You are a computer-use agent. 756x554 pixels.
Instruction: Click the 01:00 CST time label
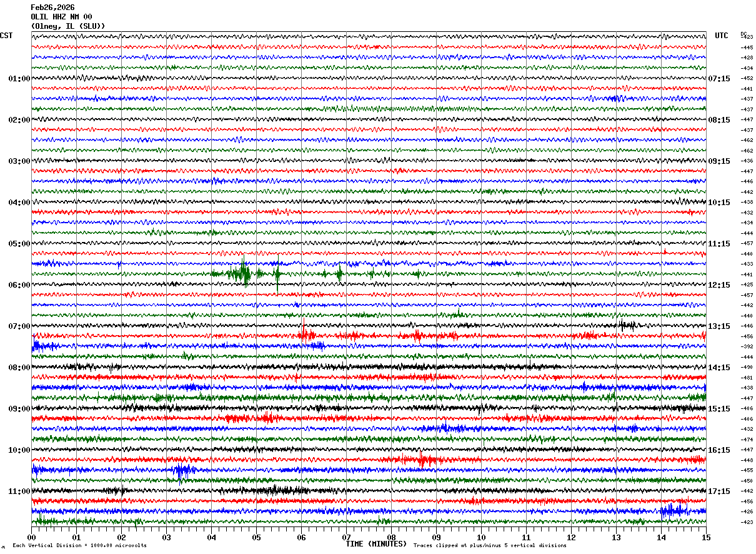pyautogui.click(x=19, y=79)
